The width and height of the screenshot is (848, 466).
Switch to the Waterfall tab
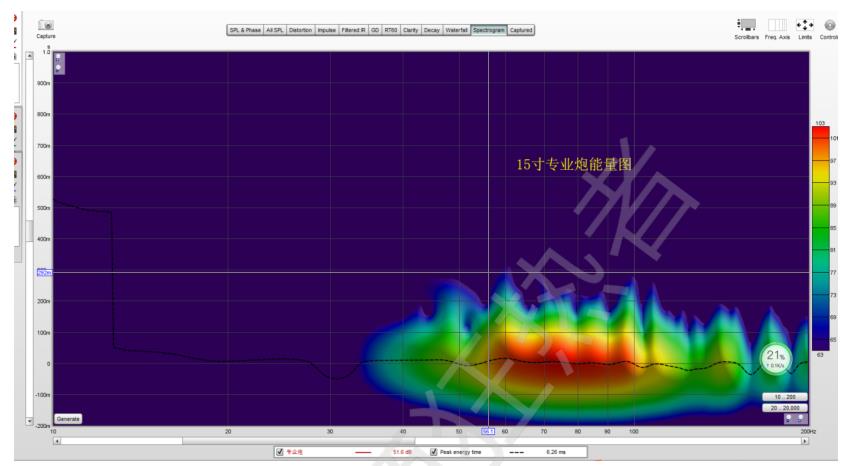456,30
